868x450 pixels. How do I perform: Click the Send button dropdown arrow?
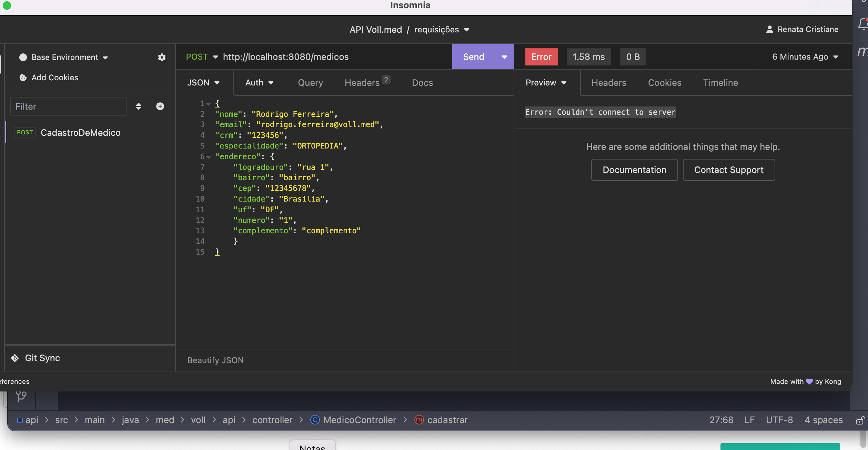(504, 56)
